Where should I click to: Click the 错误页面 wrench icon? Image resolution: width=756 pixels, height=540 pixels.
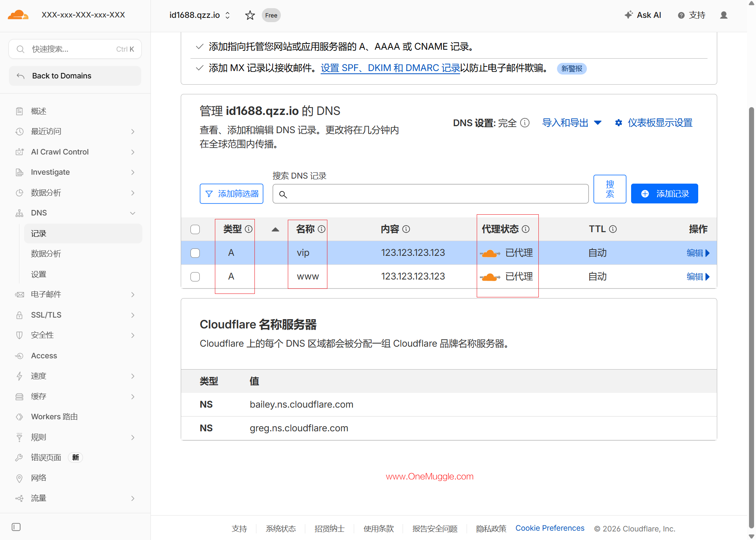(x=19, y=458)
